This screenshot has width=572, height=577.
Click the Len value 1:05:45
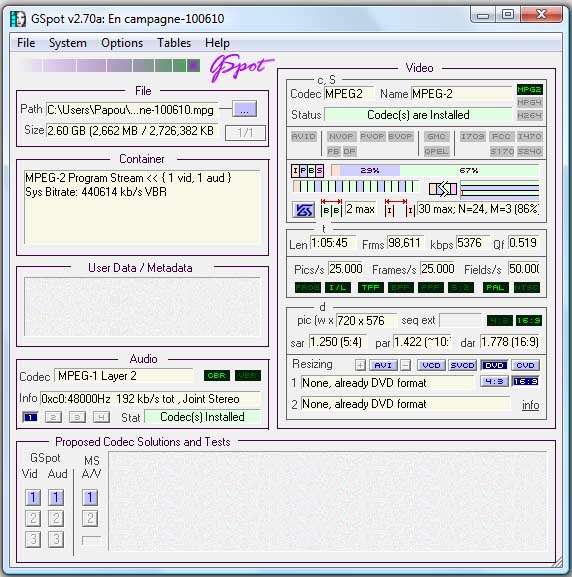333,243
